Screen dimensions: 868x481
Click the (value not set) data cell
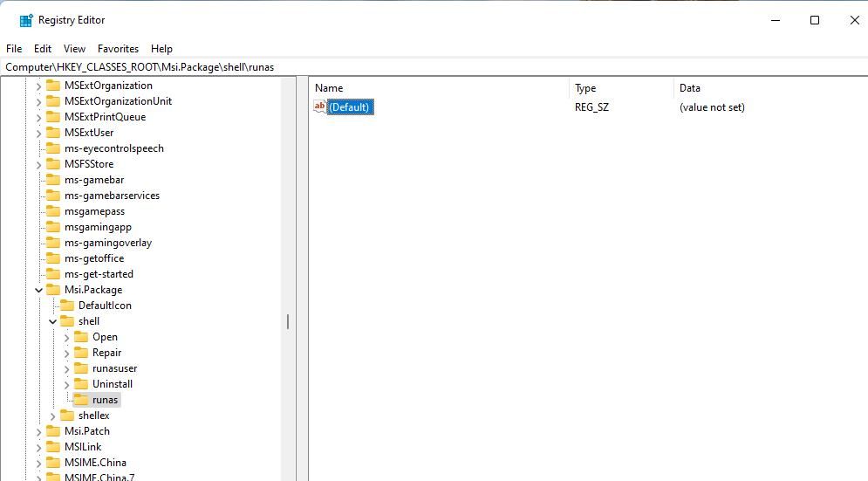712,107
